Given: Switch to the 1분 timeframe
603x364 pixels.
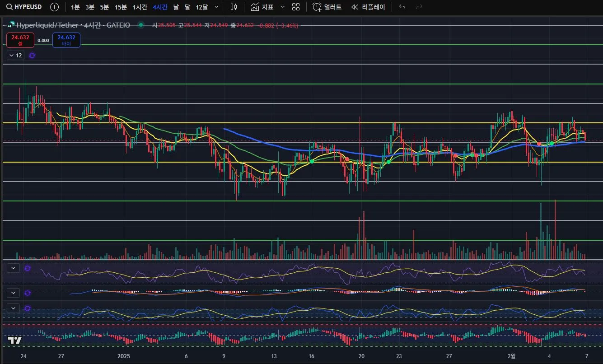Looking at the screenshot, I should click(x=75, y=7).
